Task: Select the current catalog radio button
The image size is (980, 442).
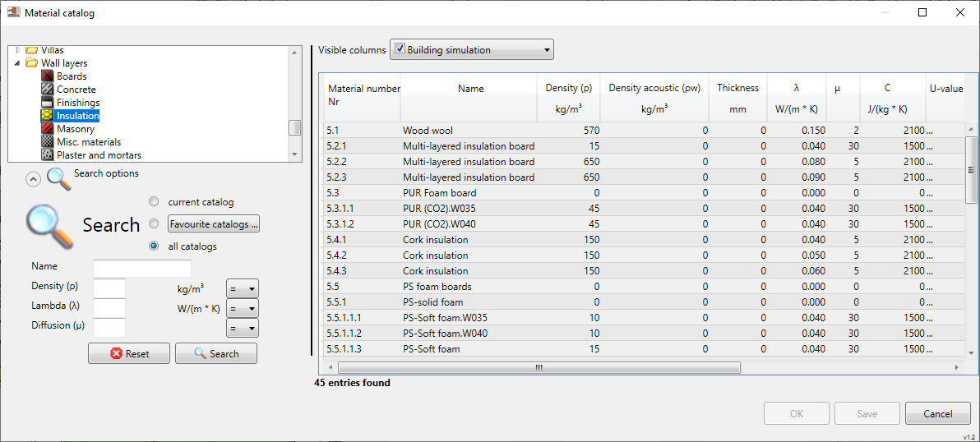Action: point(154,202)
